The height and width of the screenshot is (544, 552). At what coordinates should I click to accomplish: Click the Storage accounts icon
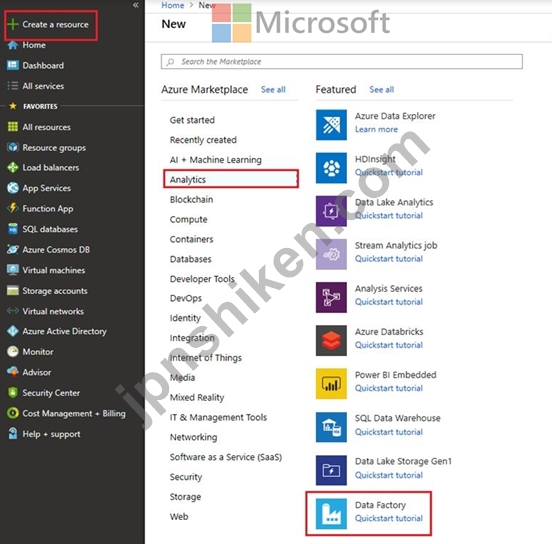(13, 290)
